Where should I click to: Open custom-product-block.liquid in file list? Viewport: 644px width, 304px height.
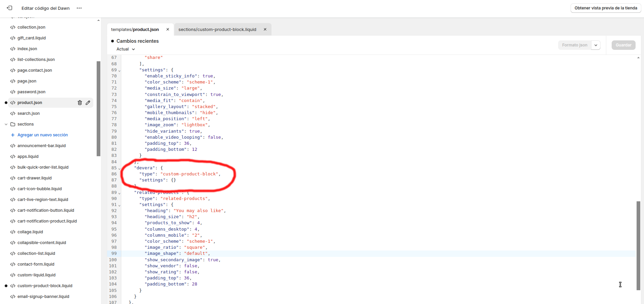click(x=45, y=286)
